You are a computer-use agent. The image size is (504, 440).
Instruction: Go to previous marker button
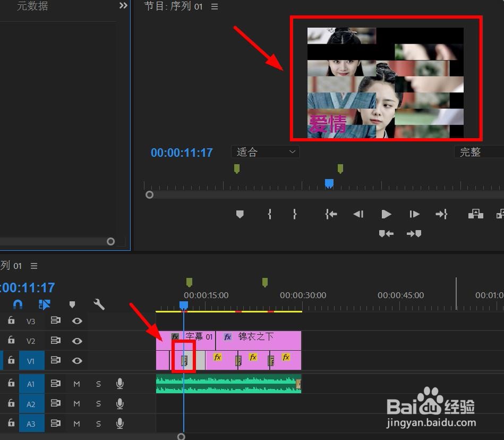tap(386, 233)
